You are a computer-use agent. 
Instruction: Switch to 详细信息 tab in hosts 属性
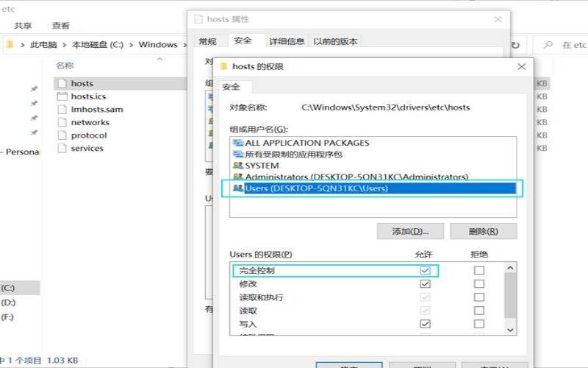point(287,41)
